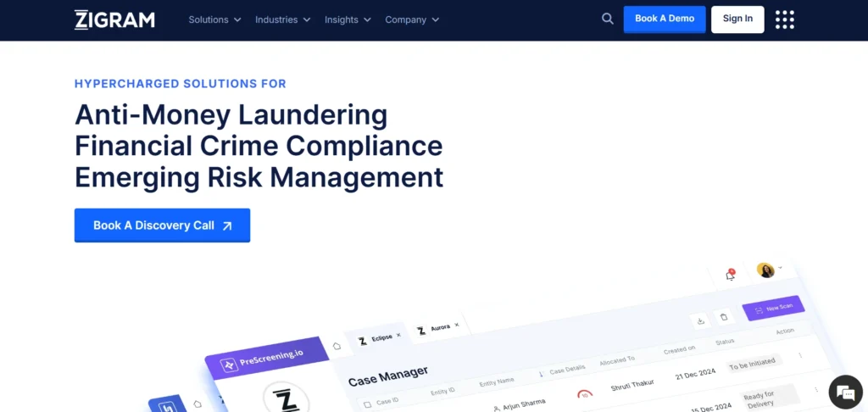Click the user avatar in dashboard preview
This screenshot has width=868, height=412.
click(x=765, y=270)
